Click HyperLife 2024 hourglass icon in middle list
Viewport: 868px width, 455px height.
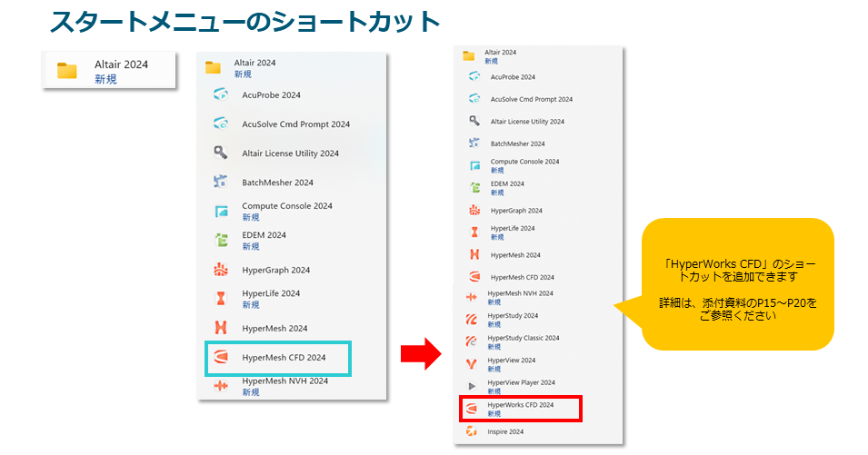(x=221, y=299)
